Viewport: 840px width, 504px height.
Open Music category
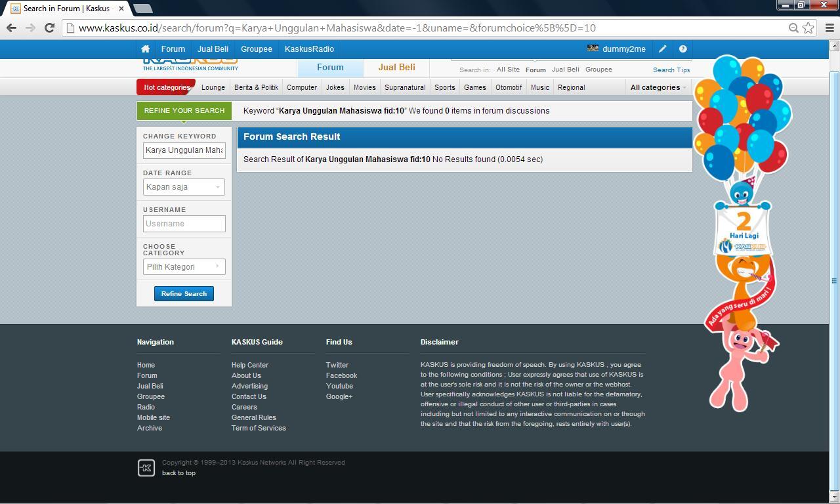tap(540, 87)
